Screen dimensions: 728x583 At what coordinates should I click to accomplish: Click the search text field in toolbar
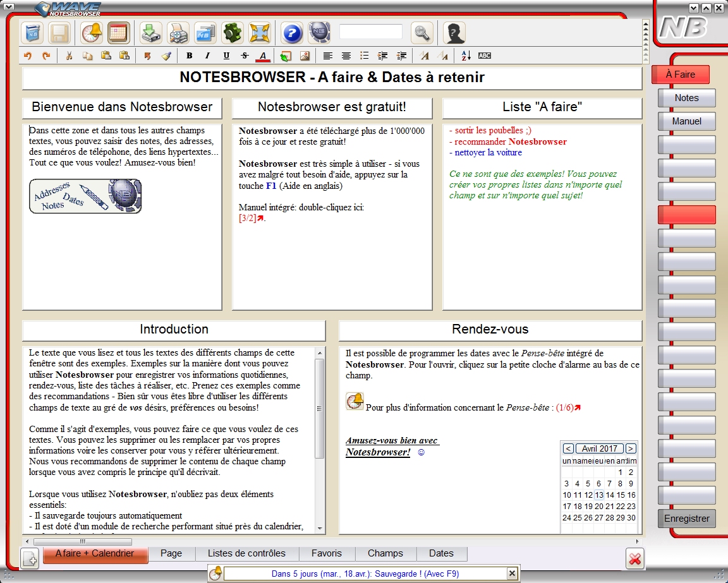(x=370, y=32)
